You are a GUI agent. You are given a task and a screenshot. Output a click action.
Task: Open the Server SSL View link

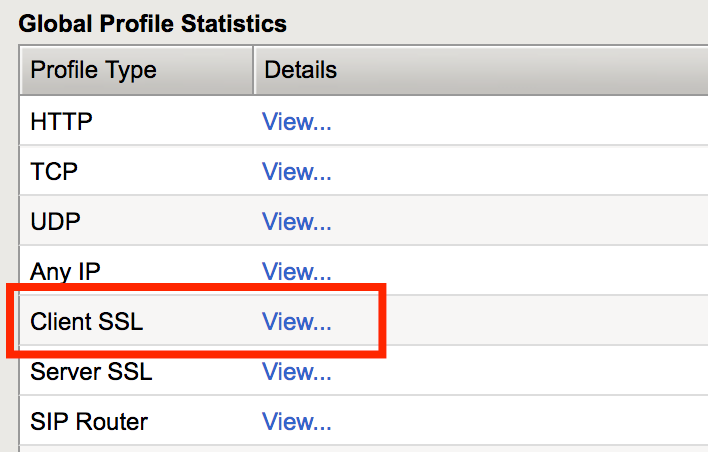pyautogui.click(x=296, y=372)
